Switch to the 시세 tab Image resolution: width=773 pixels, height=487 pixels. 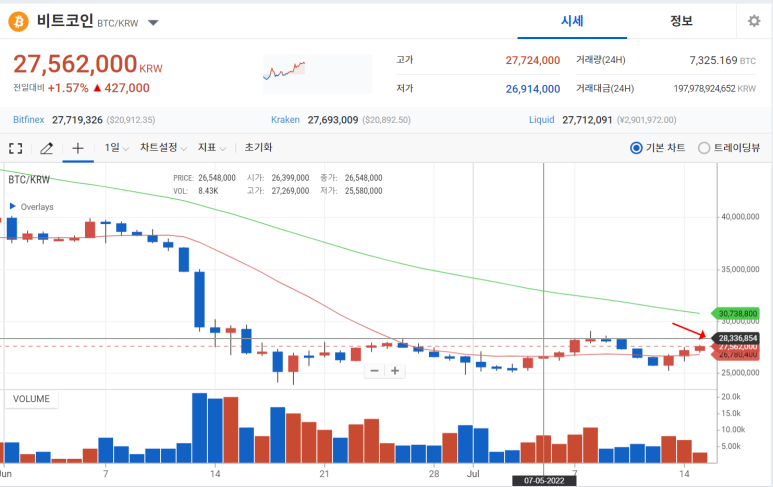(572, 21)
